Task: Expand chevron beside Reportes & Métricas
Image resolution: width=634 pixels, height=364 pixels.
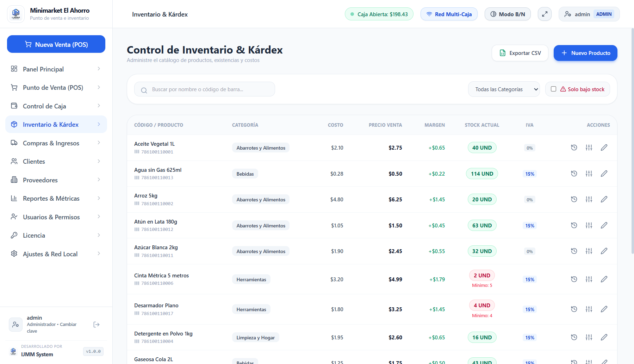Action: pyautogui.click(x=99, y=198)
